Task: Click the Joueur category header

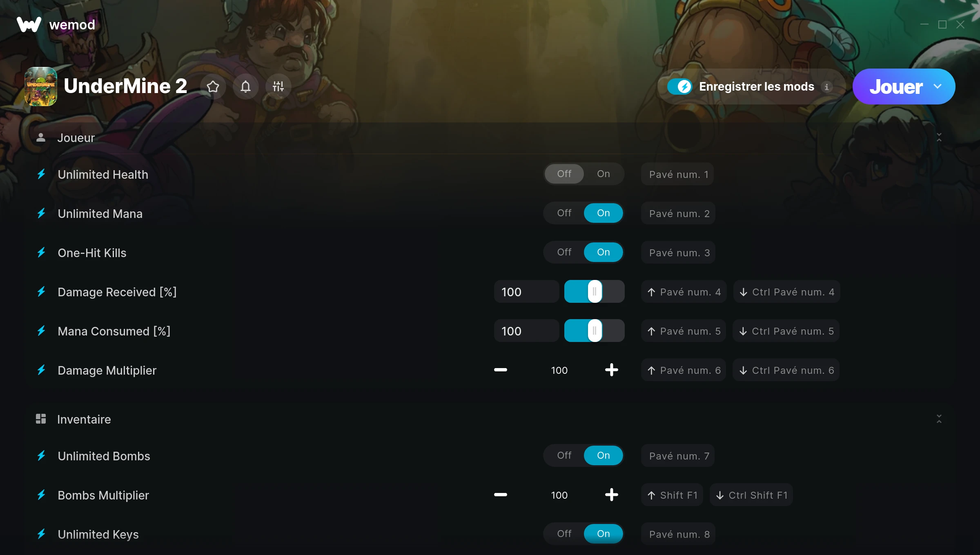Action: 76,138
